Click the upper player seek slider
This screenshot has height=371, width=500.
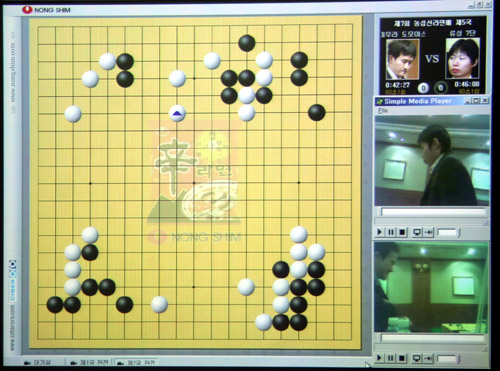tap(433, 212)
